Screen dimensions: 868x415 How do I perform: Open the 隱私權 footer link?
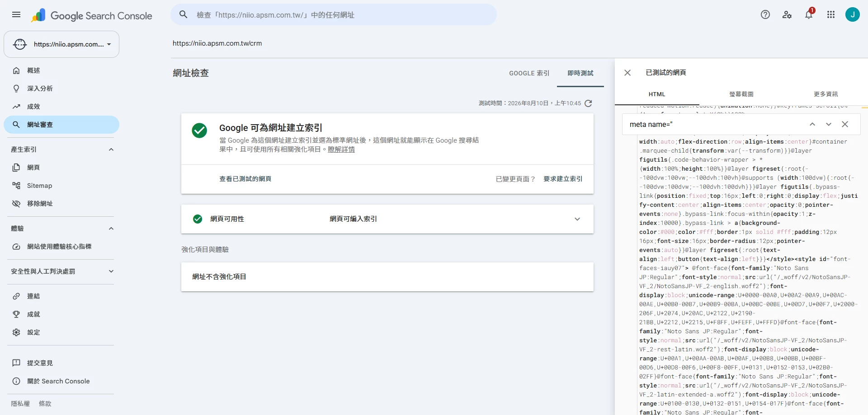click(20, 404)
